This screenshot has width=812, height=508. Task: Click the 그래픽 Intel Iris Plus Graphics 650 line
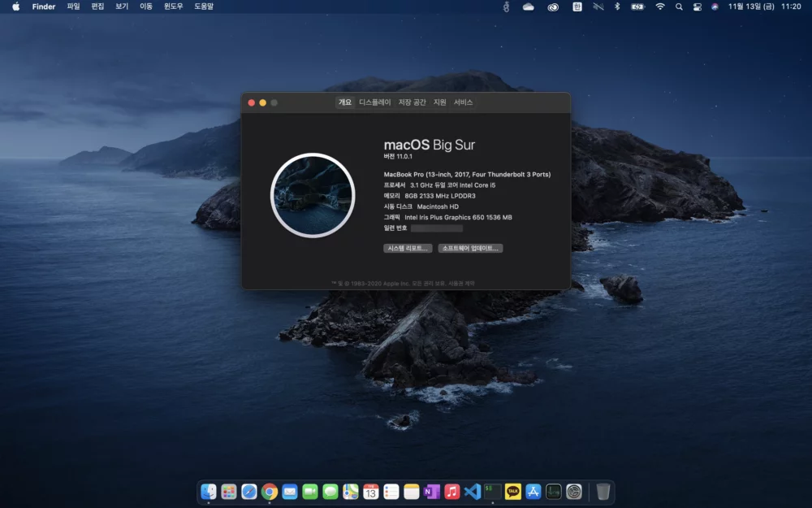click(448, 217)
